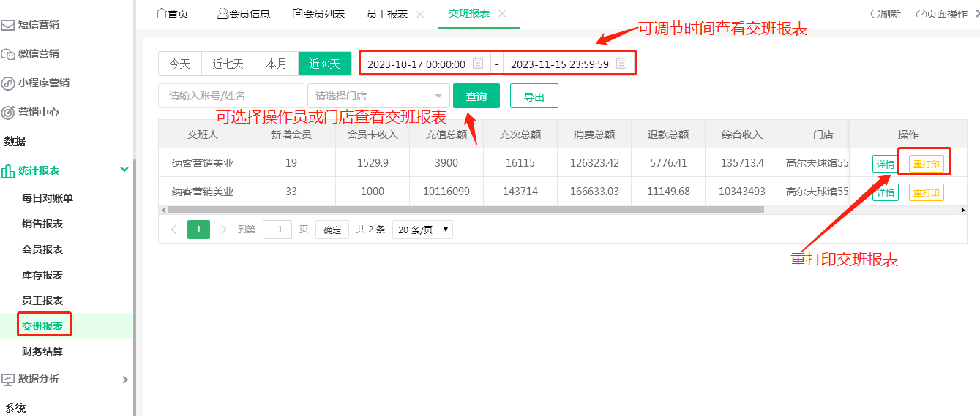Screen dimensions: 980x416
Task: Click the 营销中心 target icon
Action: pyautogui.click(x=7, y=113)
